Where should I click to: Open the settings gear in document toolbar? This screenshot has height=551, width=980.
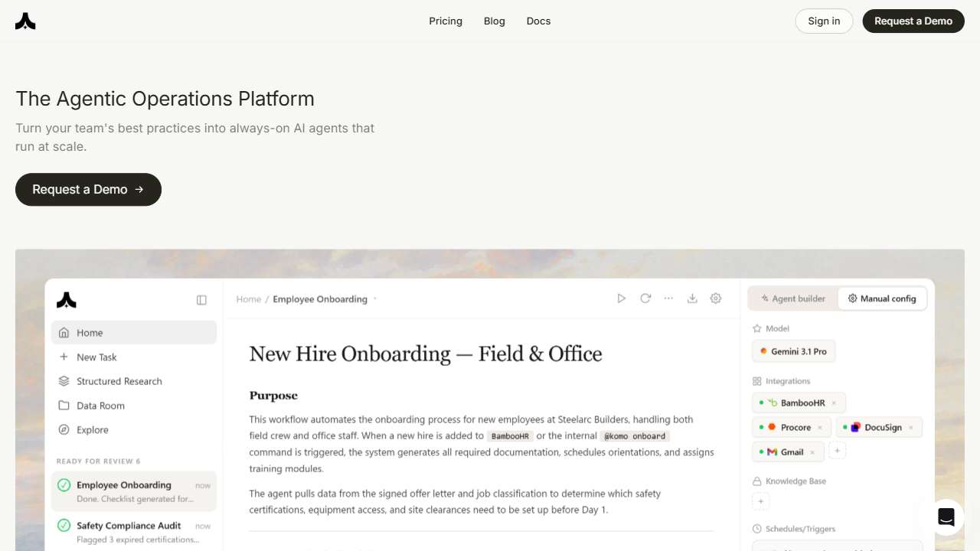[x=716, y=298]
